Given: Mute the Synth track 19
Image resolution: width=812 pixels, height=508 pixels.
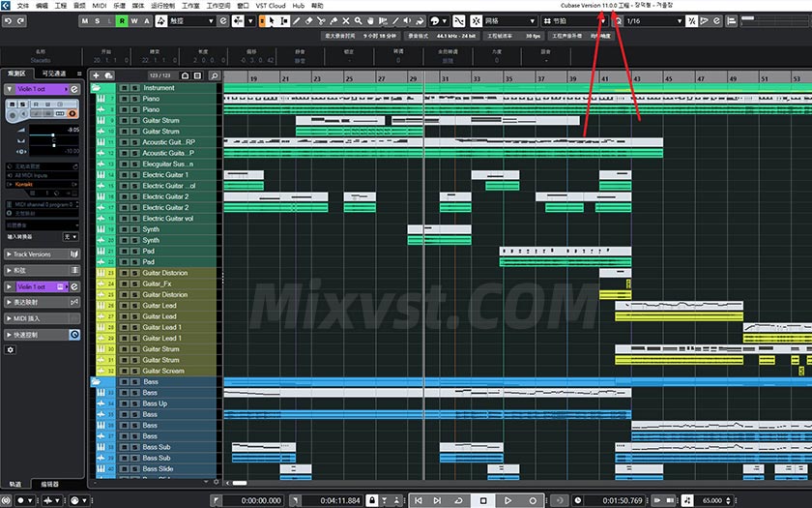Looking at the screenshot, I should [x=123, y=229].
